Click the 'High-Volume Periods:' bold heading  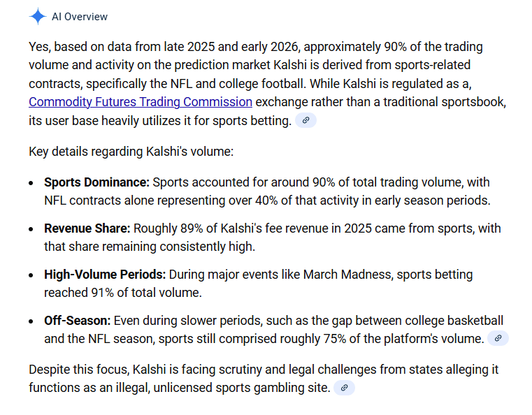click(x=104, y=275)
